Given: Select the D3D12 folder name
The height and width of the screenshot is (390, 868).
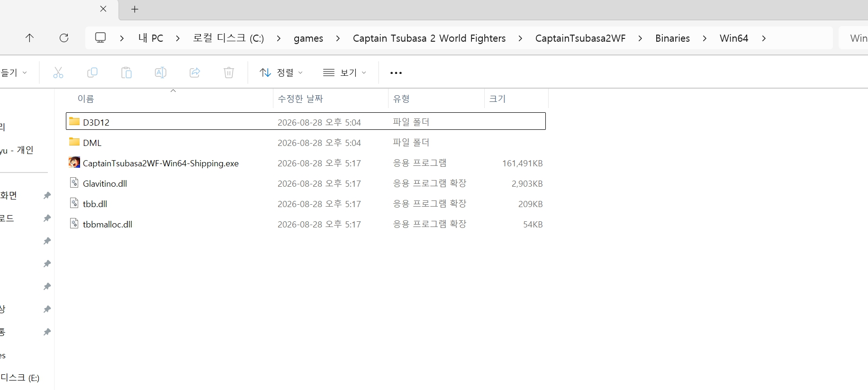Looking at the screenshot, I should (x=96, y=122).
